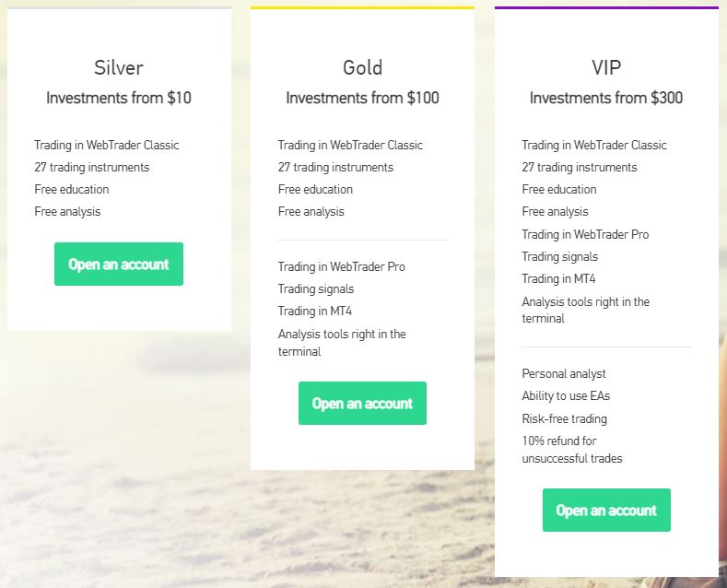Screen dimensions: 727x588
Task: Click 'Risk-free trading' feature
Action: tap(564, 418)
